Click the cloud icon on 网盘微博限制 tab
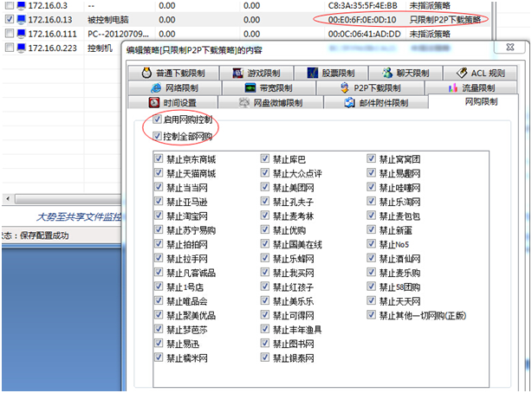 pos(244,102)
